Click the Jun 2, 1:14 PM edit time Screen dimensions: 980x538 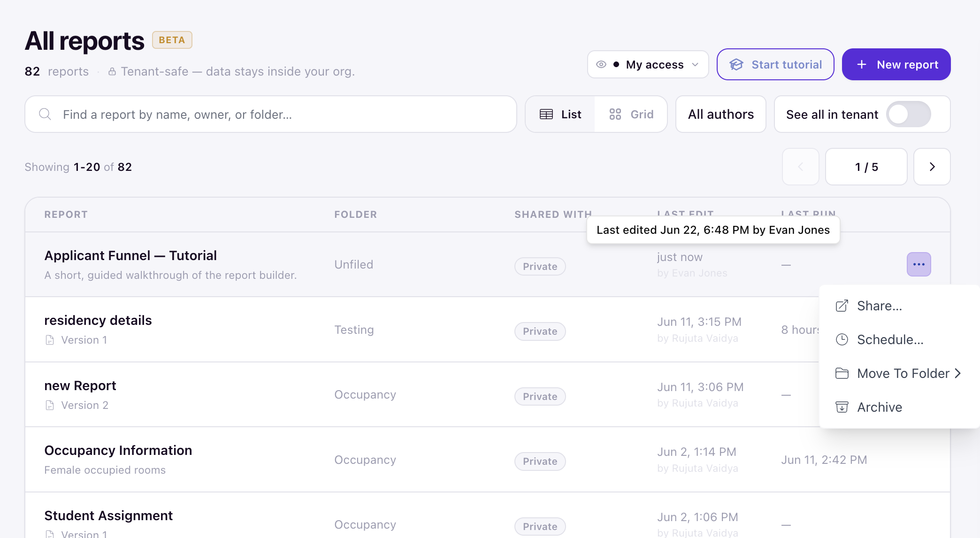[x=697, y=452]
